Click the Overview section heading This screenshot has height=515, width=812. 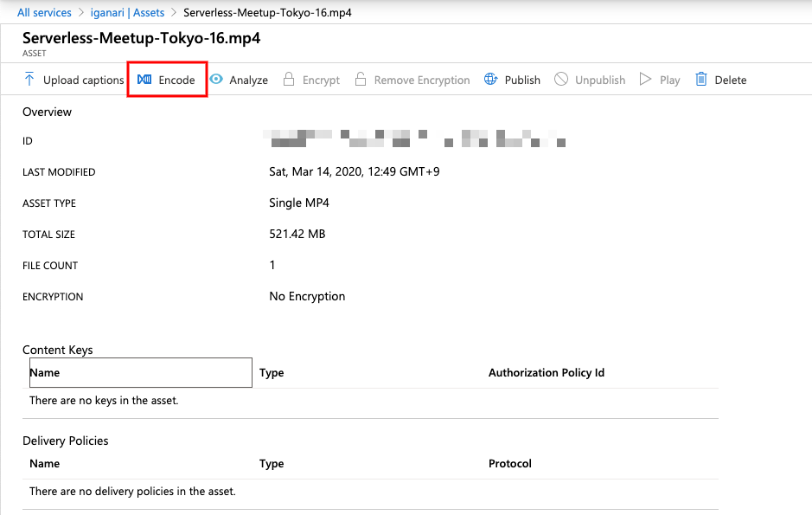pyautogui.click(x=47, y=112)
